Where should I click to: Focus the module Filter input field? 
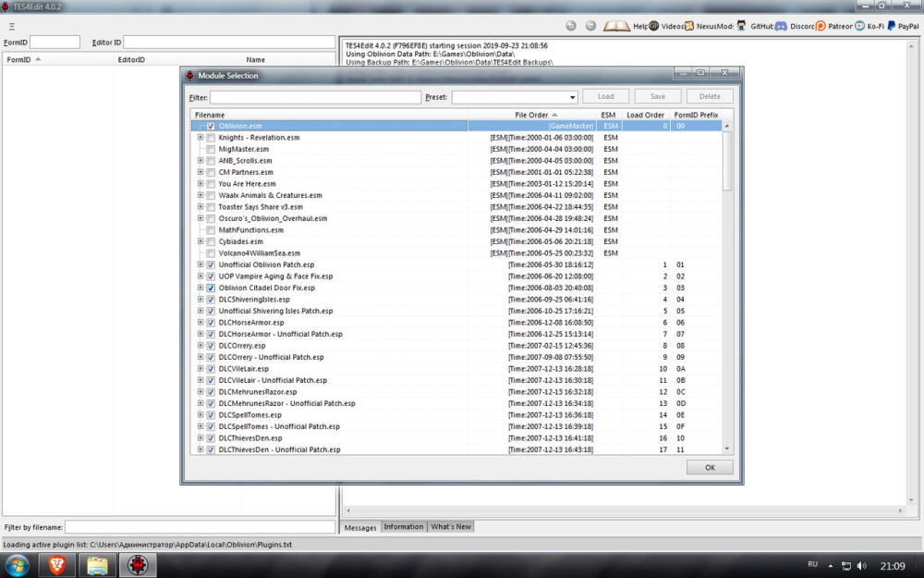click(x=315, y=97)
